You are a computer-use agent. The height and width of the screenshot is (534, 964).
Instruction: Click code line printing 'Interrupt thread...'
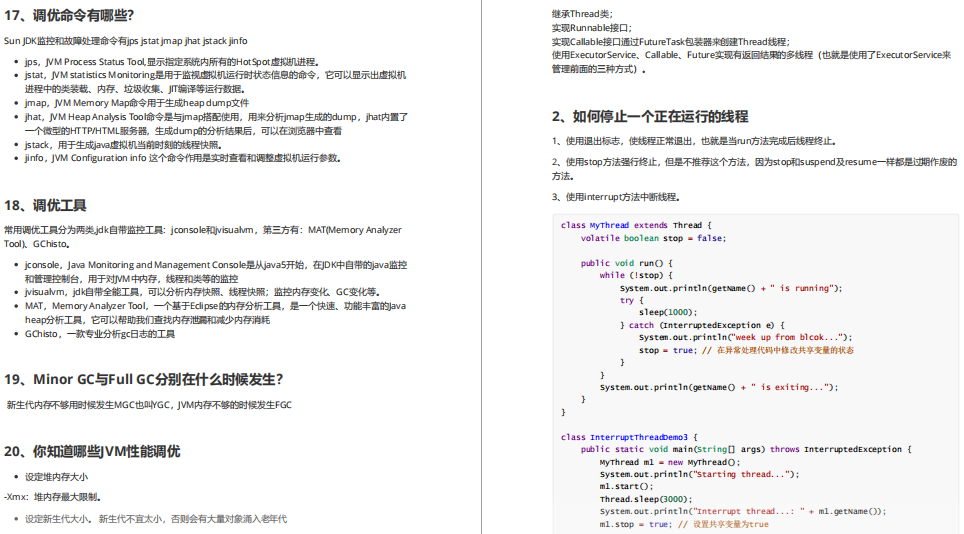tap(743, 511)
